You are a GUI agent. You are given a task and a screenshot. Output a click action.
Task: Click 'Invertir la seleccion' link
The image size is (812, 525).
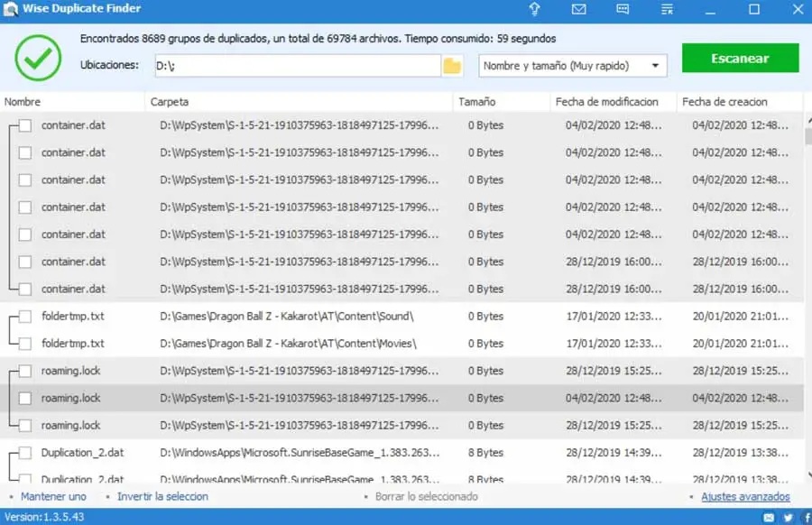click(162, 496)
